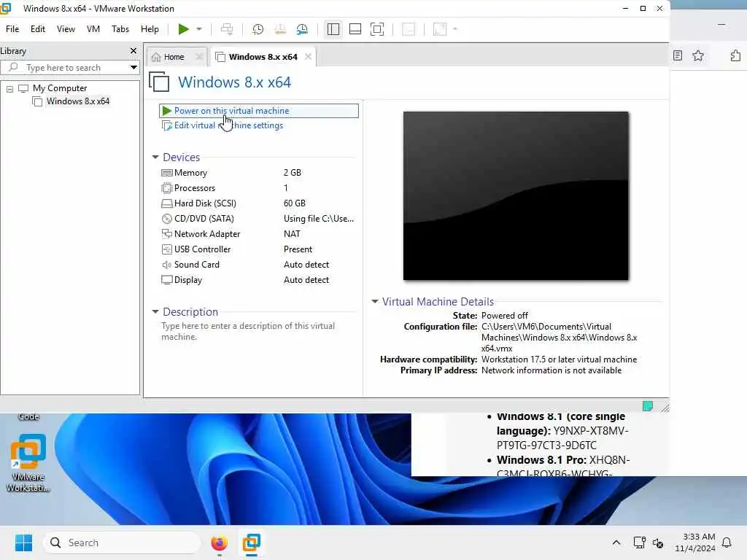
Task: Click the virtual machine screen preview thumbnail
Action: point(516,195)
